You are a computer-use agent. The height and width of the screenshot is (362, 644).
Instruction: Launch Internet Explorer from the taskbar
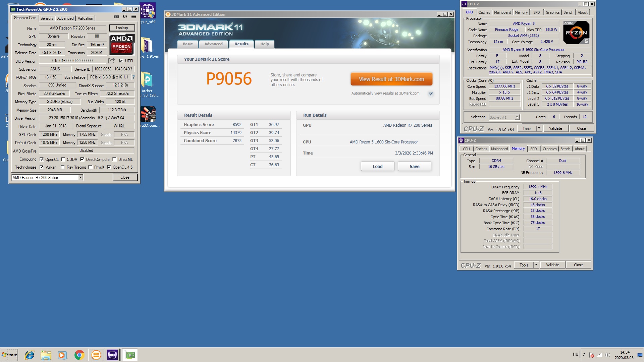point(30,355)
